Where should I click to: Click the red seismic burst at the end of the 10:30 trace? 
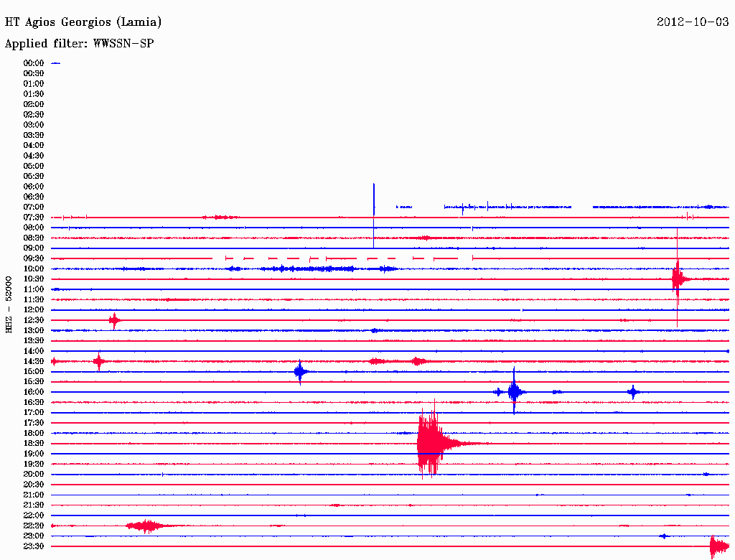[678, 279]
